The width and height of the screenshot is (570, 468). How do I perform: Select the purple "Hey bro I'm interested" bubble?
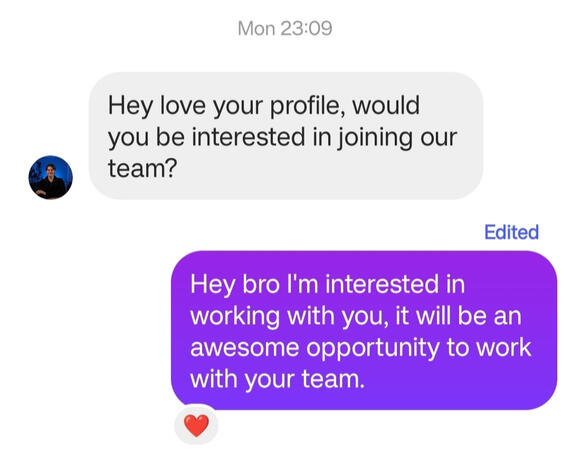[364, 330]
